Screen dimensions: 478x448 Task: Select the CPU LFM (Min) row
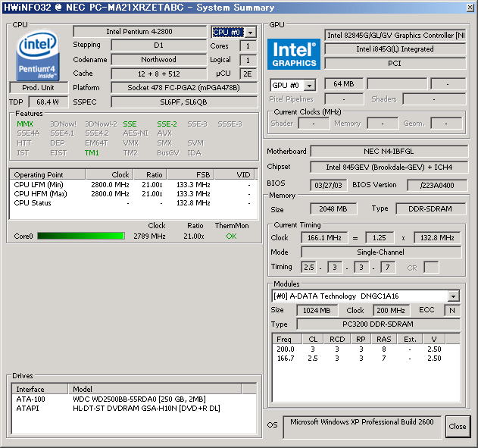coord(133,185)
